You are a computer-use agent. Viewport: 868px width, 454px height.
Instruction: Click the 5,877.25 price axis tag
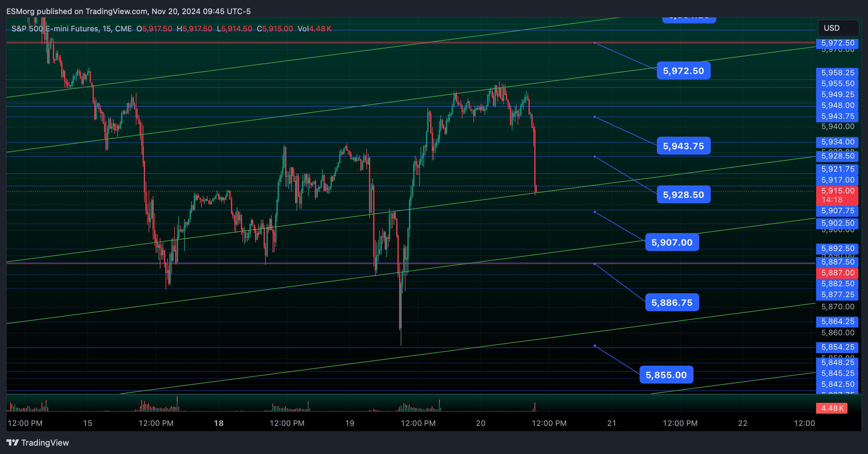pyautogui.click(x=837, y=295)
